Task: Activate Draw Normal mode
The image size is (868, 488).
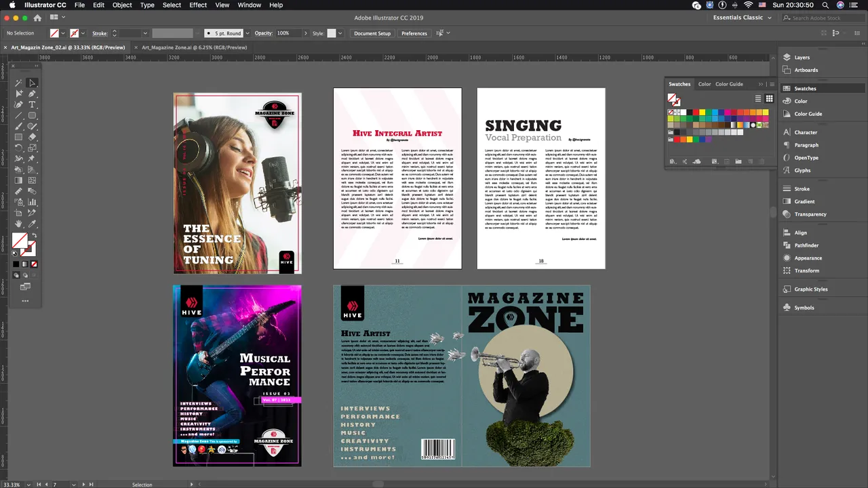Action: [x=16, y=274]
